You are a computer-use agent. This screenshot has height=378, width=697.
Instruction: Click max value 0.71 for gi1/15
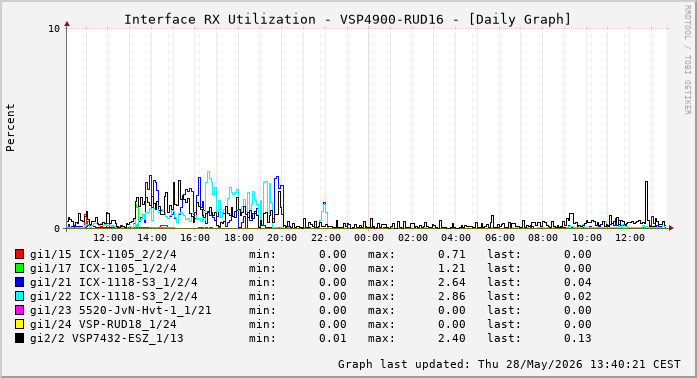[x=452, y=254]
